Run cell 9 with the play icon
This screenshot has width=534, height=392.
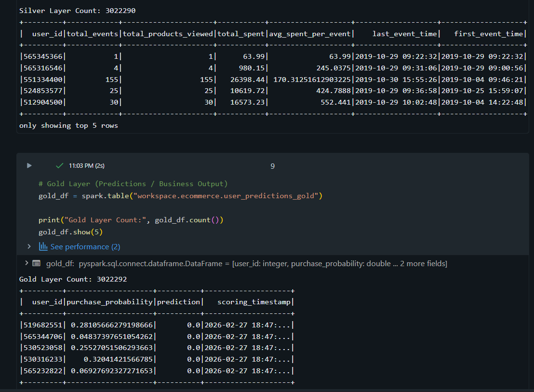pyautogui.click(x=29, y=165)
